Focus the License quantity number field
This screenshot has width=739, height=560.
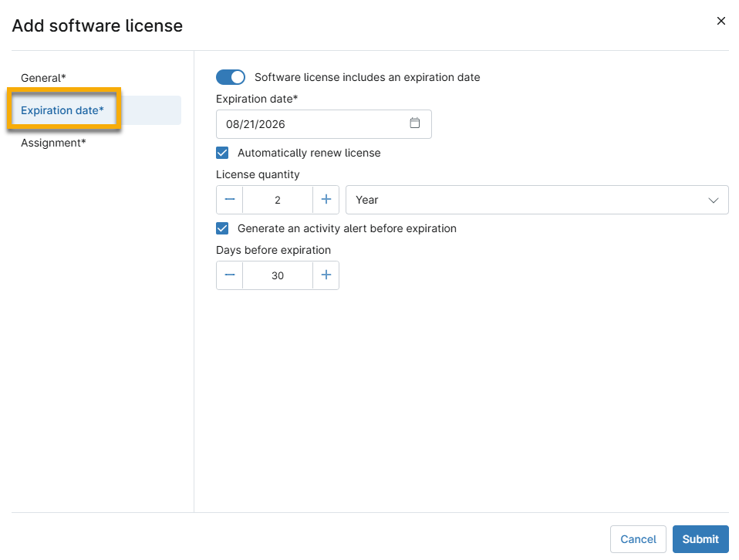coord(278,200)
